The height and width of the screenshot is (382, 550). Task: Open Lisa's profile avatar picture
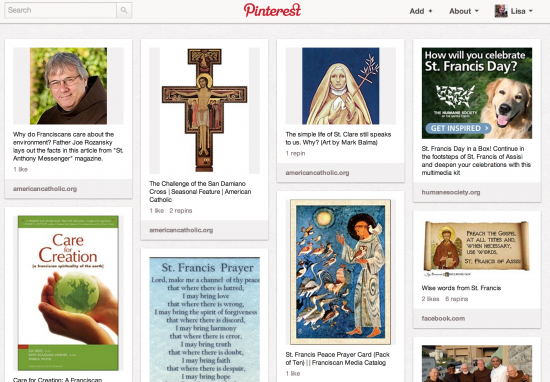[x=501, y=11]
